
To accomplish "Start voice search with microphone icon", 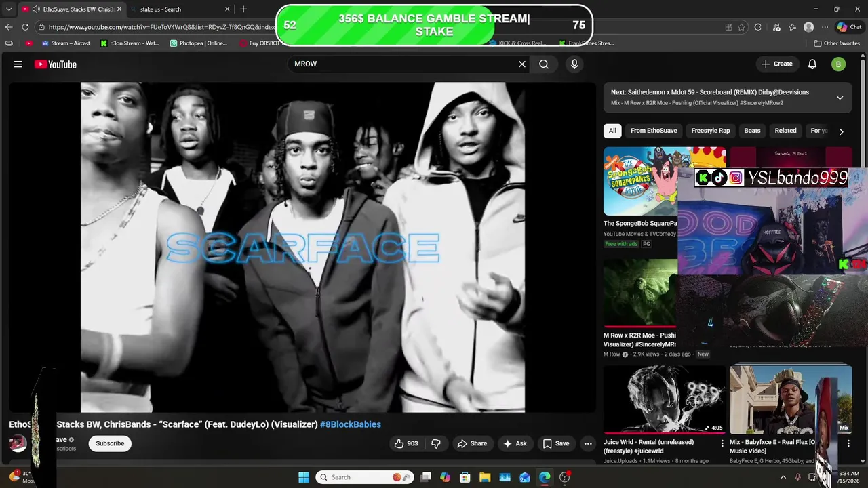I will 574,64.
